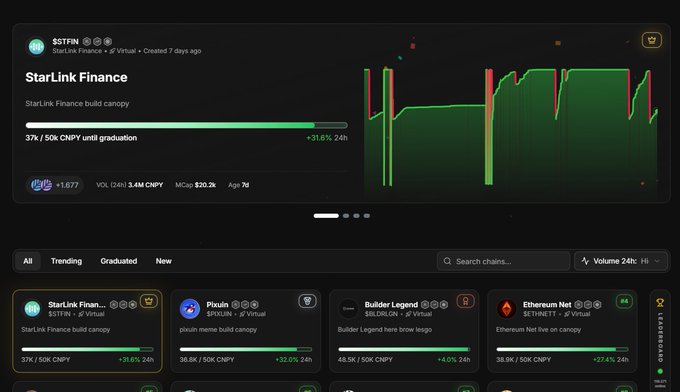Click the "MCap $20.2k" stat
Image resolution: width=680 pixels, height=392 pixels.
coord(196,185)
